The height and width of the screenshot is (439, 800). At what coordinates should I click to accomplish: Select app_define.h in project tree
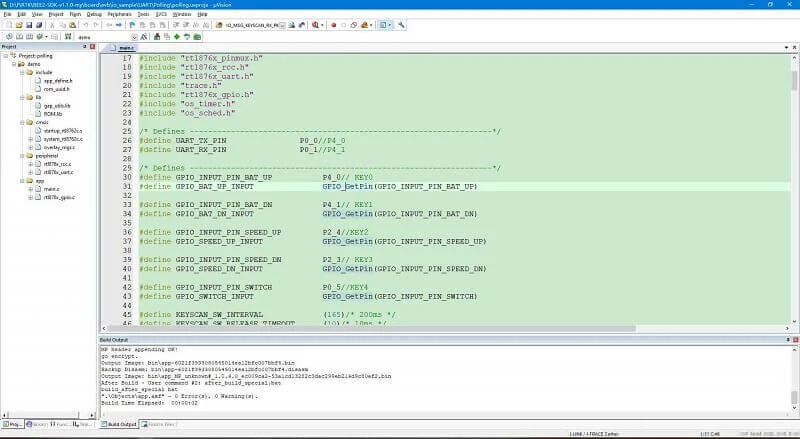click(58, 81)
